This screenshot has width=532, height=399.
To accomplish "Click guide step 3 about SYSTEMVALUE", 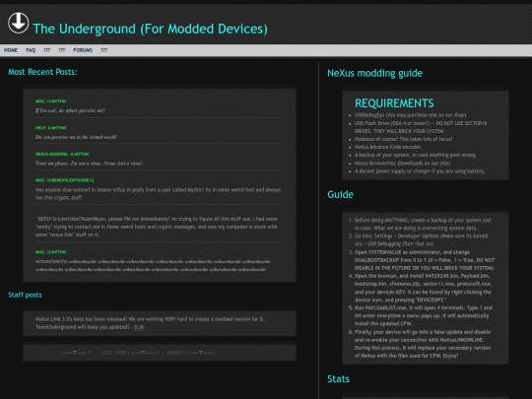I will click(425, 260).
